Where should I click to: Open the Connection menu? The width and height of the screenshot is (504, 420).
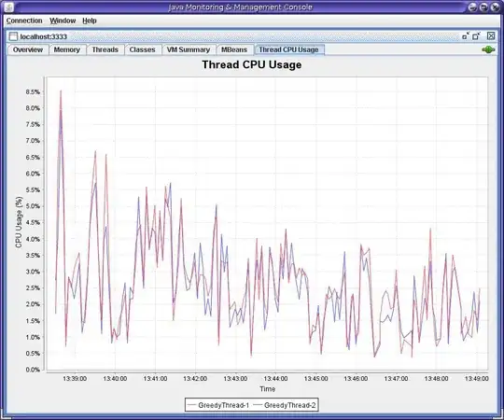pyautogui.click(x=24, y=21)
